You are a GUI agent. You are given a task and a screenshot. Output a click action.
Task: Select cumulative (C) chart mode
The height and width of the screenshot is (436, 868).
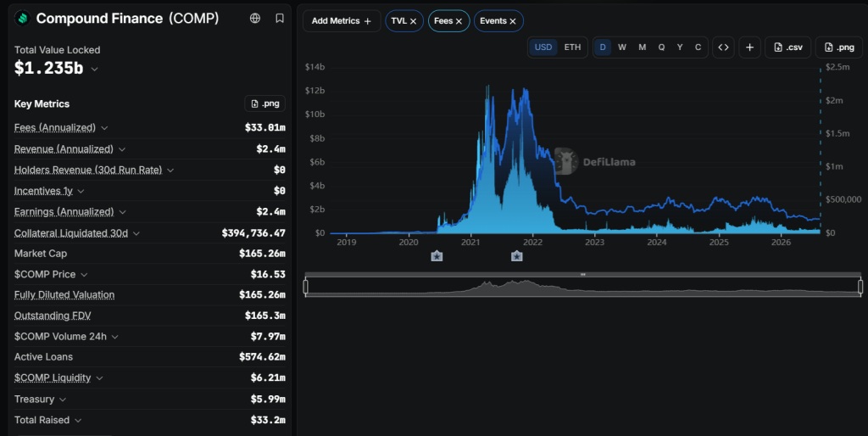[x=698, y=48]
